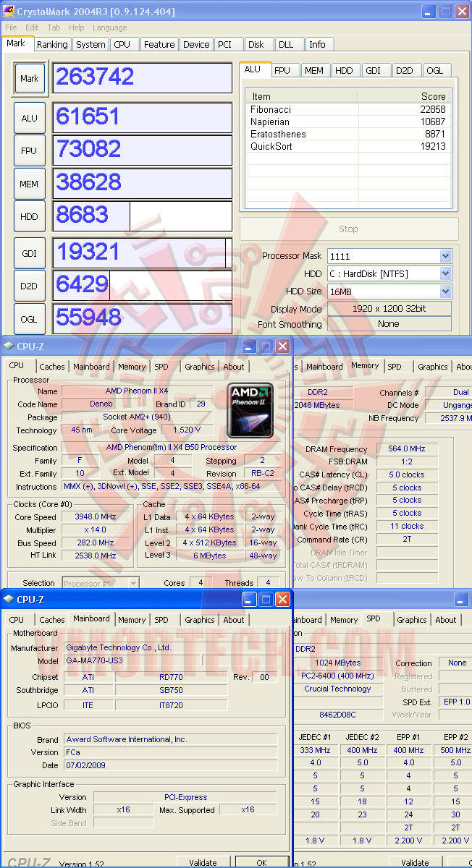Click the upper CPU-Z window title icon

coord(9,346)
